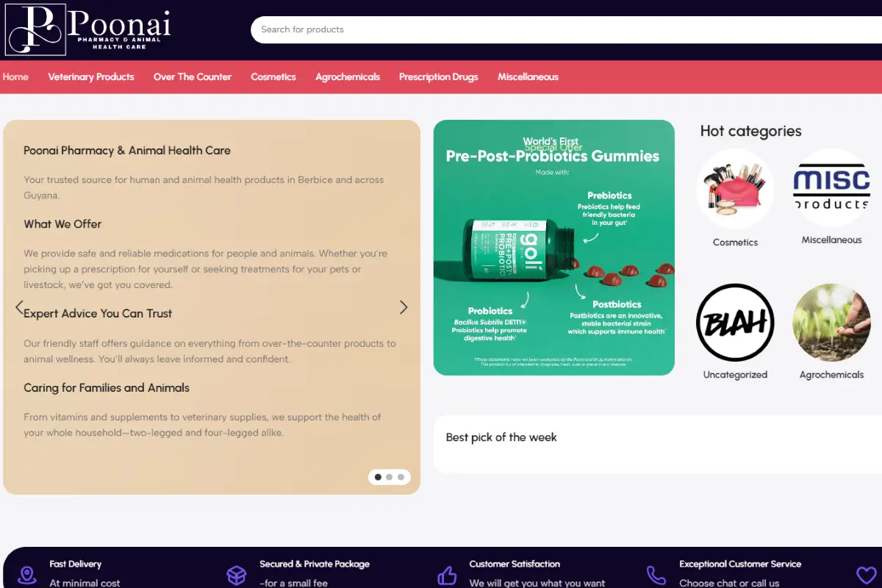Click the What We Offer heading

click(x=62, y=224)
